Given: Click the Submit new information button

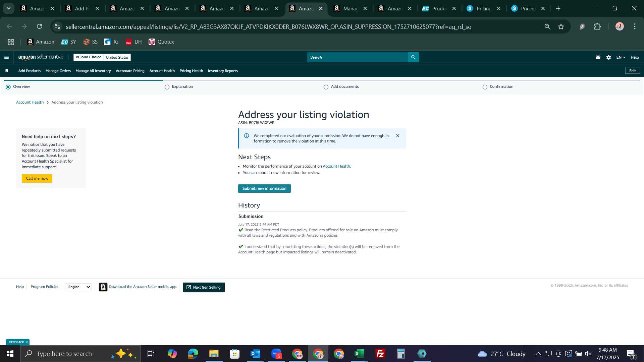Looking at the screenshot, I should [x=264, y=188].
